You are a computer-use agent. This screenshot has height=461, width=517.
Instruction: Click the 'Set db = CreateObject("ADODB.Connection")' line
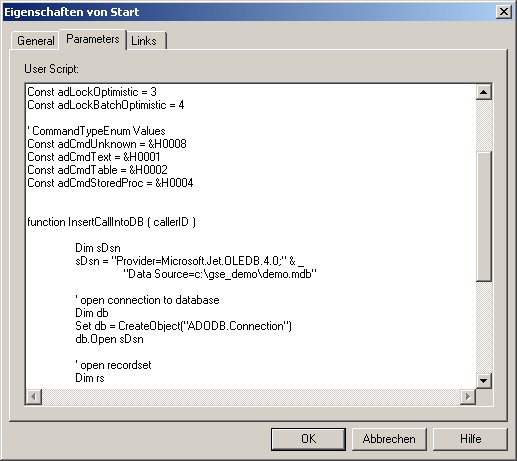[x=184, y=326]
